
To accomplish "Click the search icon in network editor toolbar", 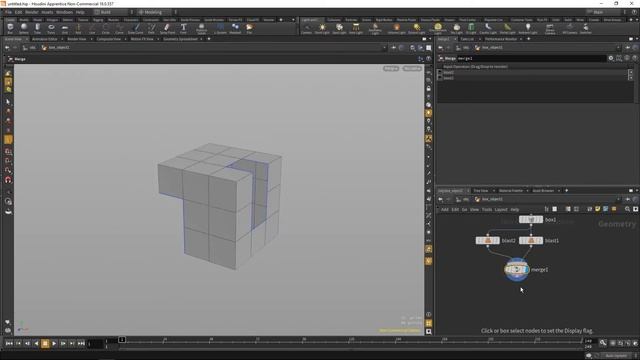I will click(x=627, y=209).
